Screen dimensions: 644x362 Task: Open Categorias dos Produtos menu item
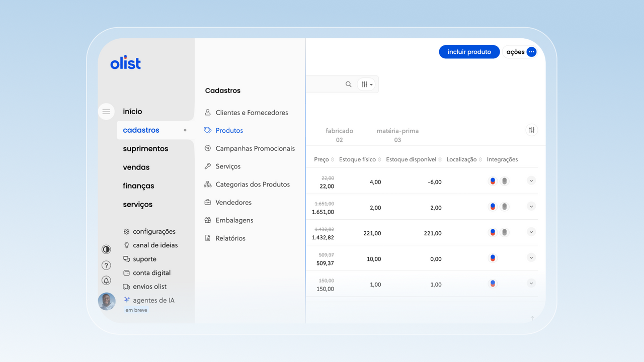252,185
